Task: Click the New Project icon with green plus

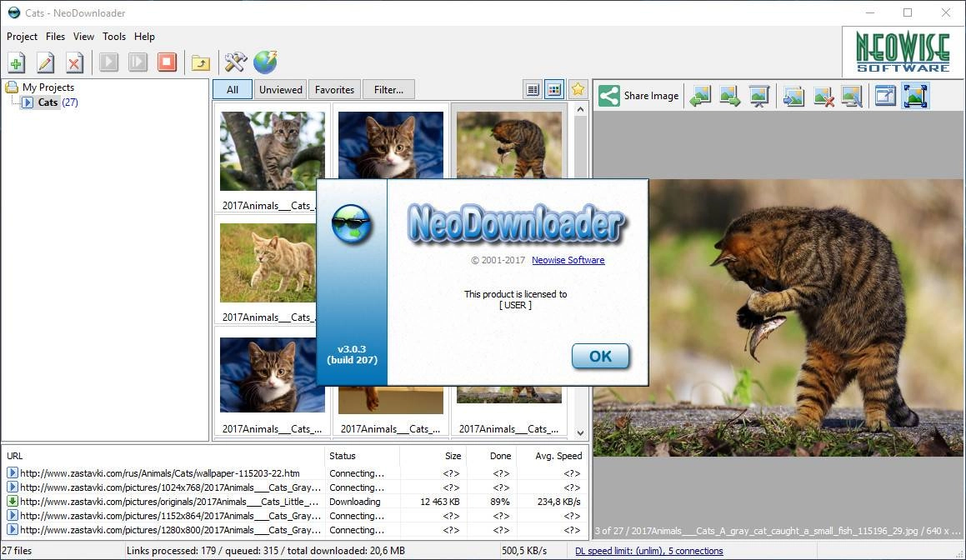Action: point(17,62)
